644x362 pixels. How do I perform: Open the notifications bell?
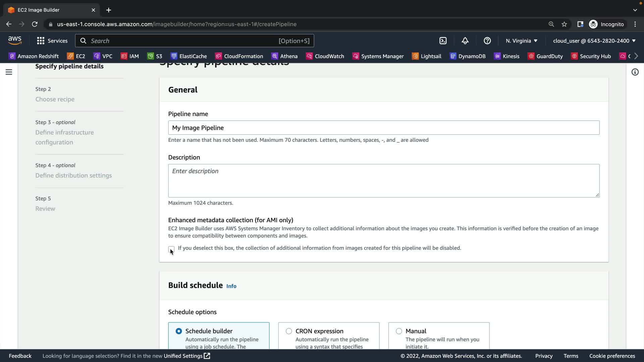tap(465, 41)
